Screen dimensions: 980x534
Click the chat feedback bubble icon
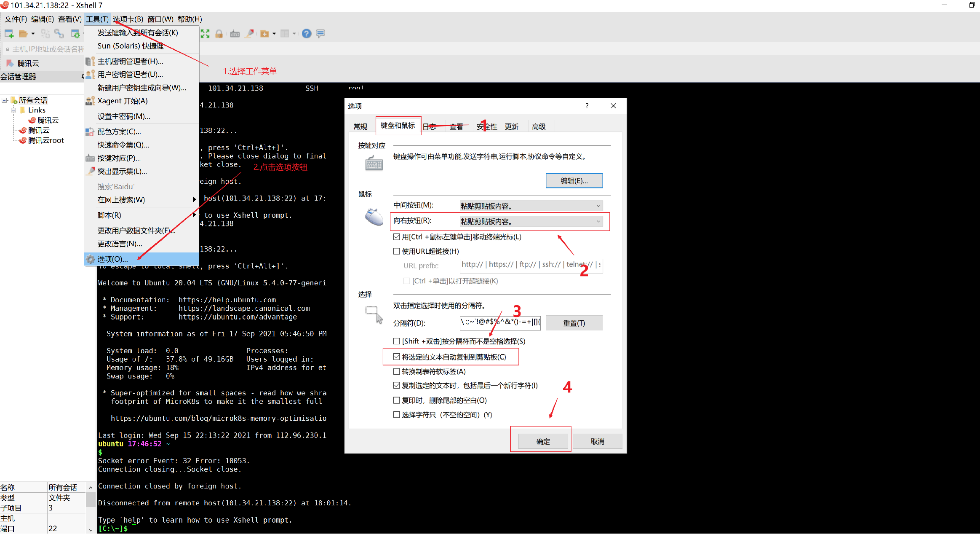(x=320, y=34)
